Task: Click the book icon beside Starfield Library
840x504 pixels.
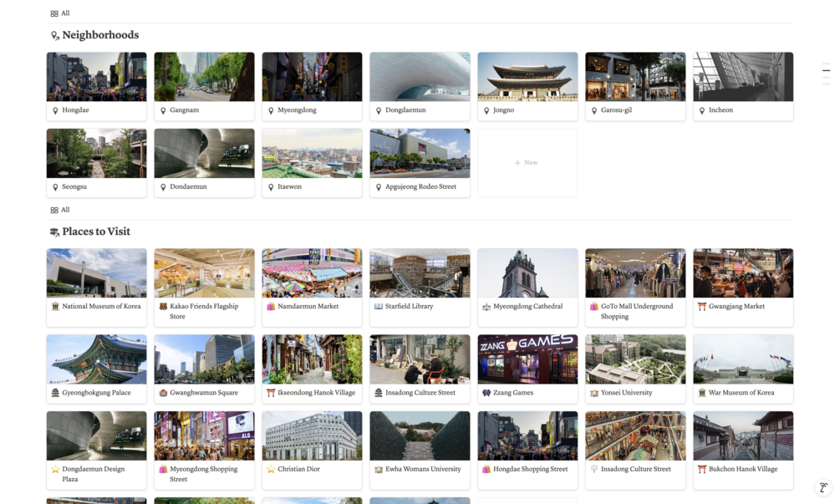Action: point(379,307)
